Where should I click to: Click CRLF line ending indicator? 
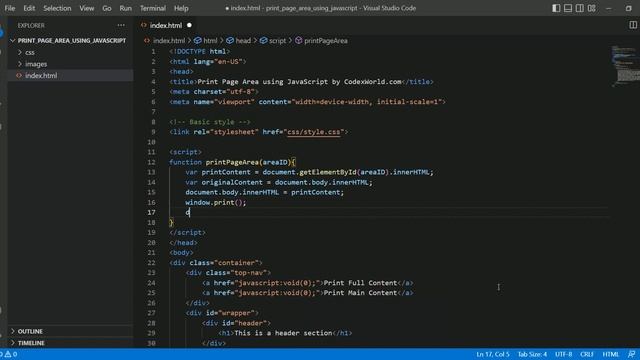coord(587,354)
